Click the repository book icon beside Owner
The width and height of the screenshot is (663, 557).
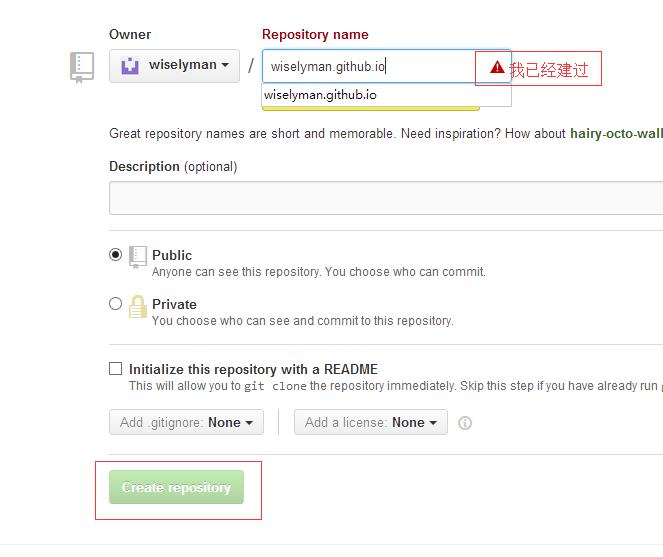tap(82, 67)
